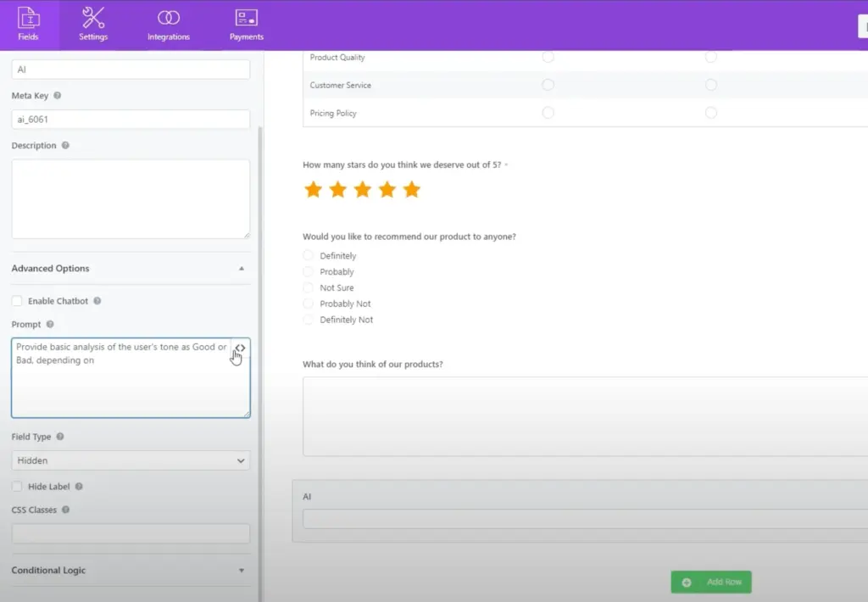Screen dimensions: 868x602
Task: Select the Definitely radio button
Action: [308, 255]
